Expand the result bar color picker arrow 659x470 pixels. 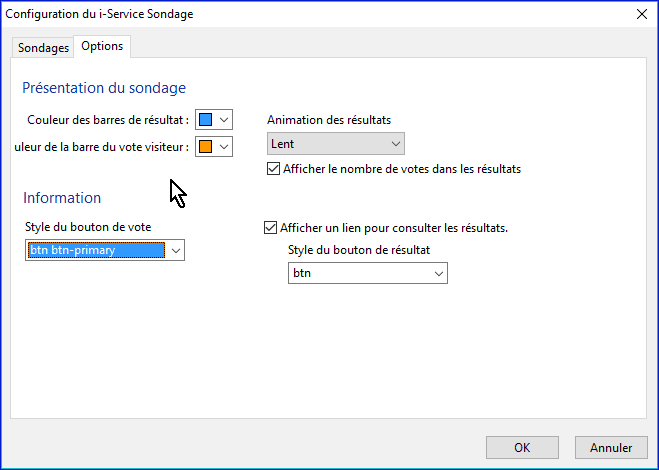tap(224, 120)
